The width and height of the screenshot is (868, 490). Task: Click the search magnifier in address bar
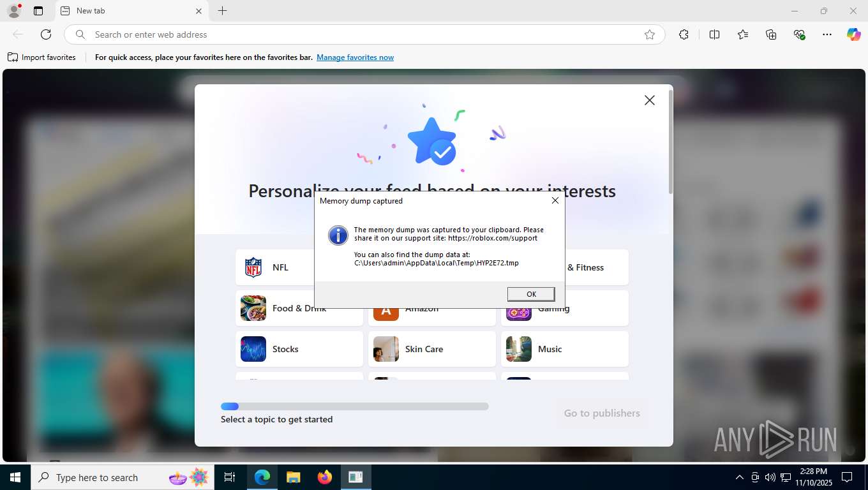[80, 34]
